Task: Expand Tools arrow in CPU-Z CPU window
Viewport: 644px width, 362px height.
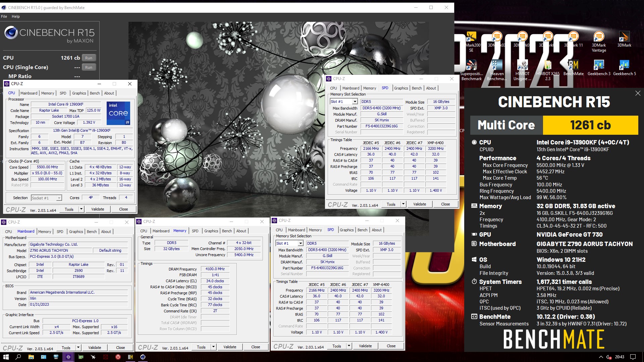Action: click(x=81, y=209)
